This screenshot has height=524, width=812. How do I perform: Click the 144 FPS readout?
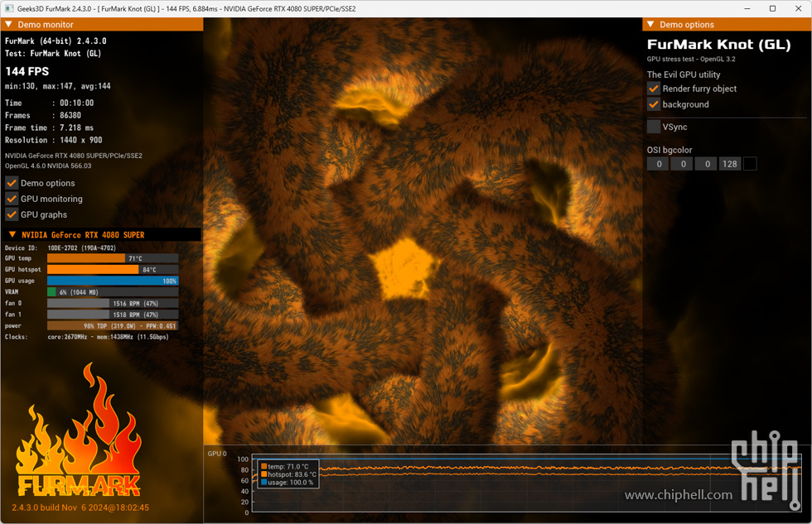coord(27,71)
